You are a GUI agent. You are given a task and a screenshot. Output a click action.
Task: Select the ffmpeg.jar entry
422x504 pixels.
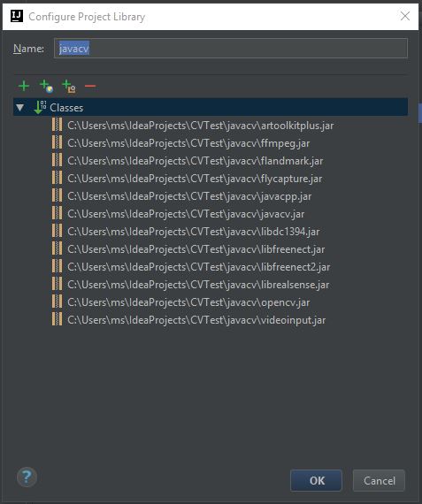pos(188,142)
